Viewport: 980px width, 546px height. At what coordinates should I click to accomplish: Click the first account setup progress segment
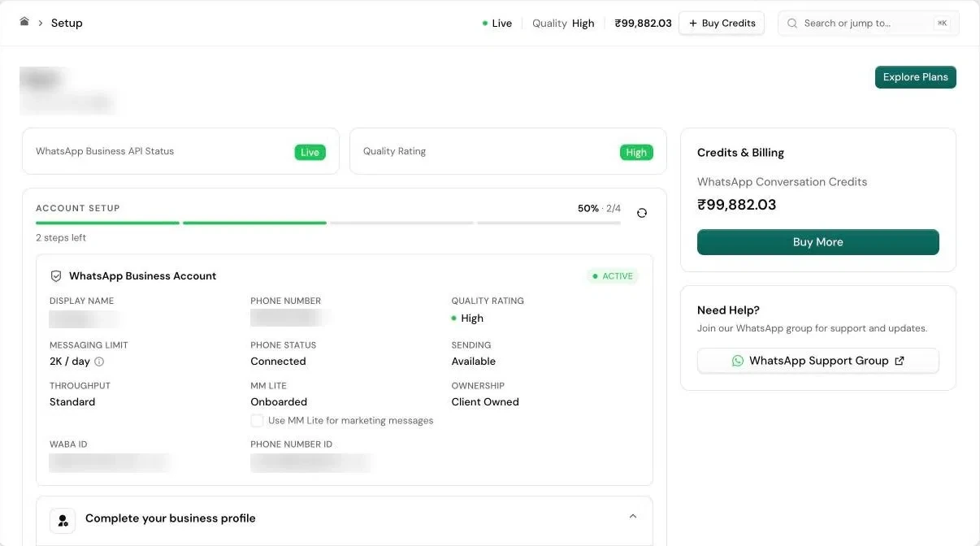coord(107,223)
